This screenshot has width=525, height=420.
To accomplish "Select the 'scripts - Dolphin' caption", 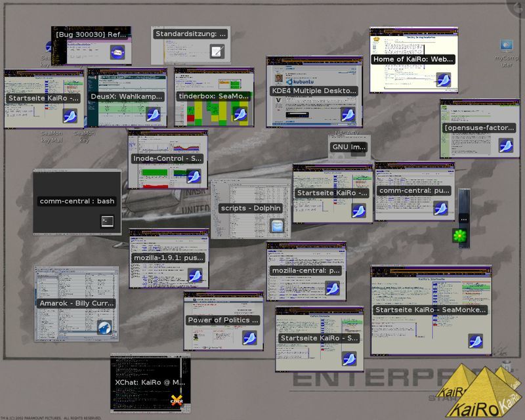I will pos(251,208).
